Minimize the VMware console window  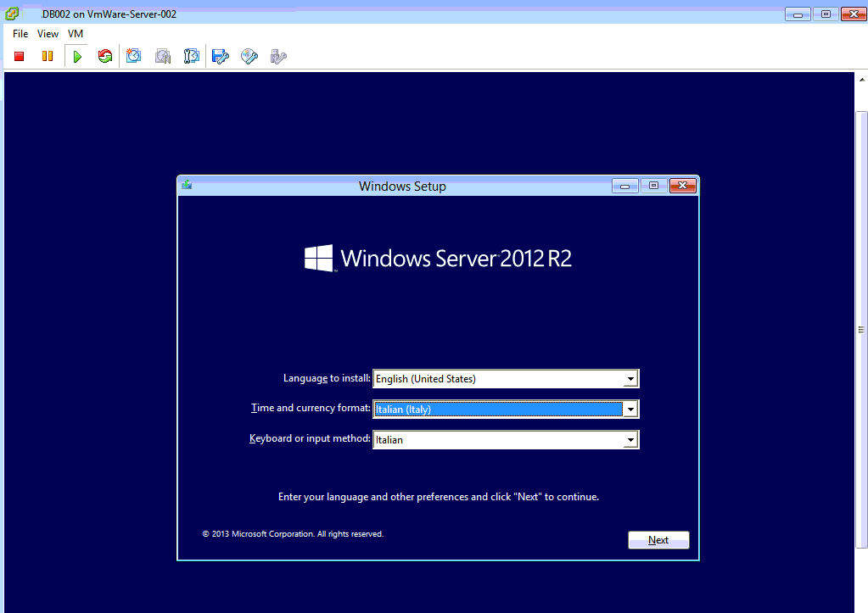click(x=798, y=14)
